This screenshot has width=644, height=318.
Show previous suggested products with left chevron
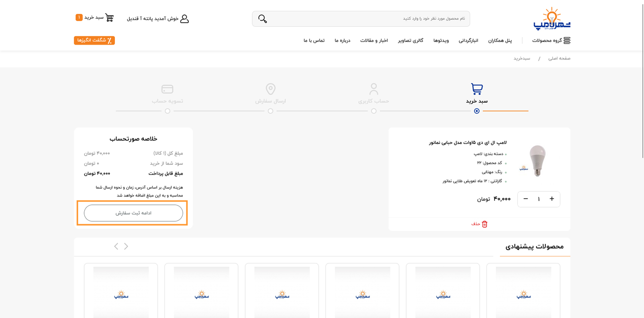click(116, 247)
